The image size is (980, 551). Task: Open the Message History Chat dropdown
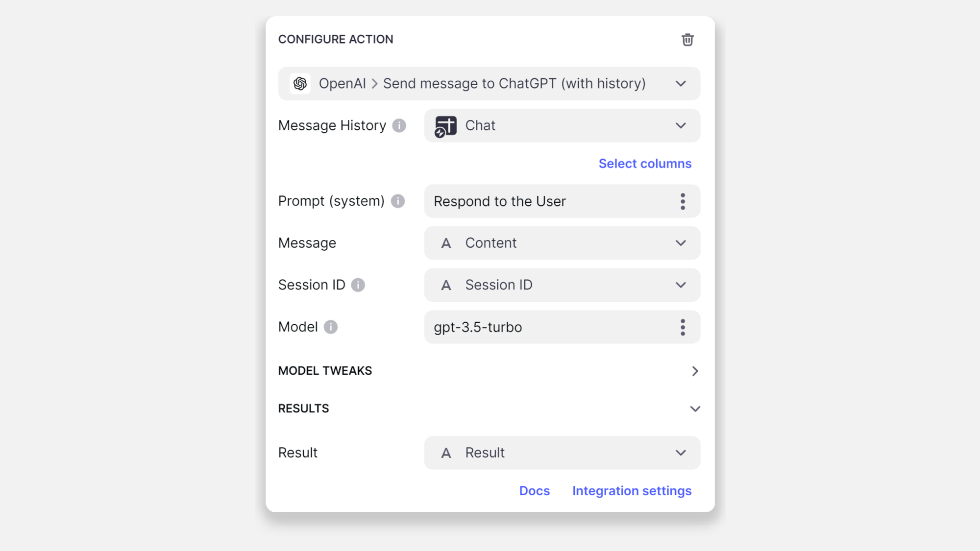pyautogui.click(x=681, y=126)
